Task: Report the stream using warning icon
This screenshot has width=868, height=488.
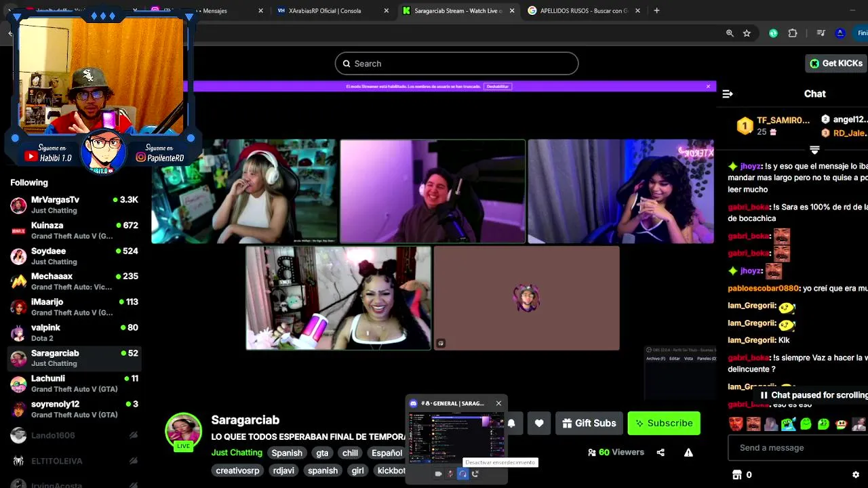Action: pyautogui.click(x=688, y=453)
